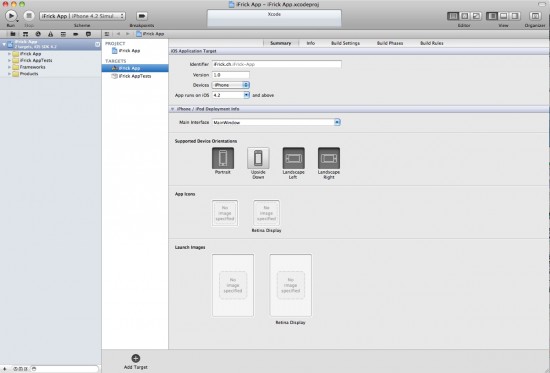Click the Add Target plus icon
The height and width of the screenshot is (373, 550).
136,358
